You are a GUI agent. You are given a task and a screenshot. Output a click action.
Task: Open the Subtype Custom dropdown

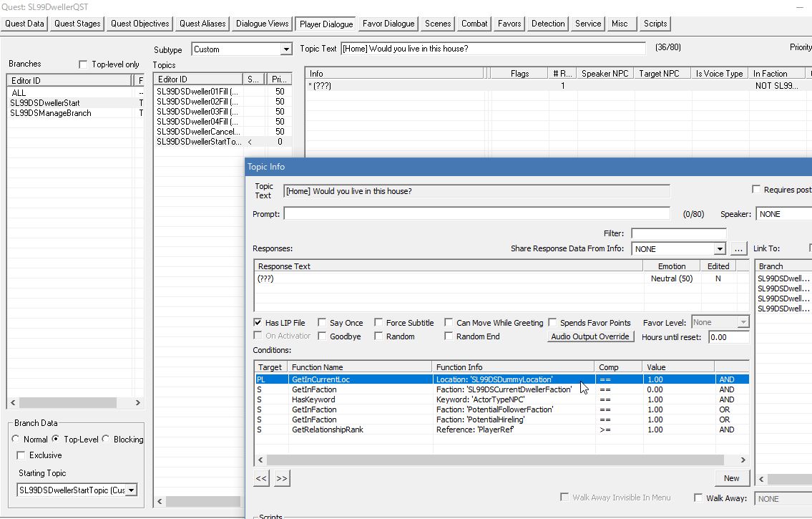click(286, 49)
